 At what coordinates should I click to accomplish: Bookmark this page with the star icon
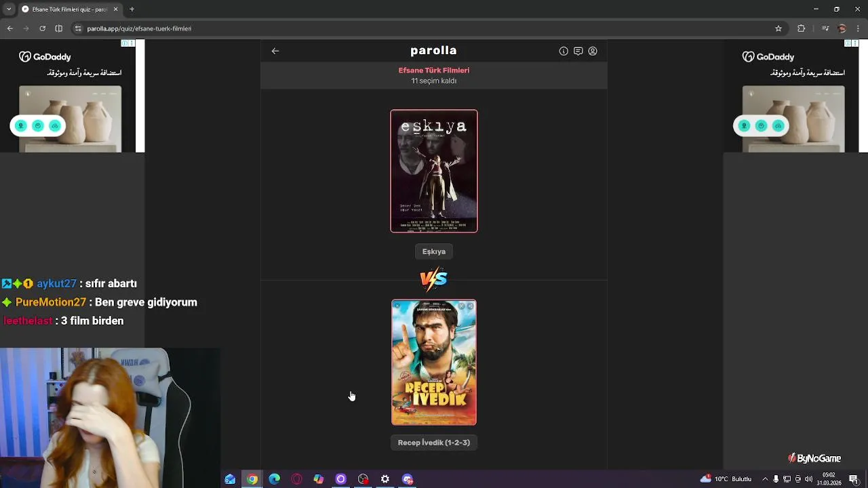(778, 28)
